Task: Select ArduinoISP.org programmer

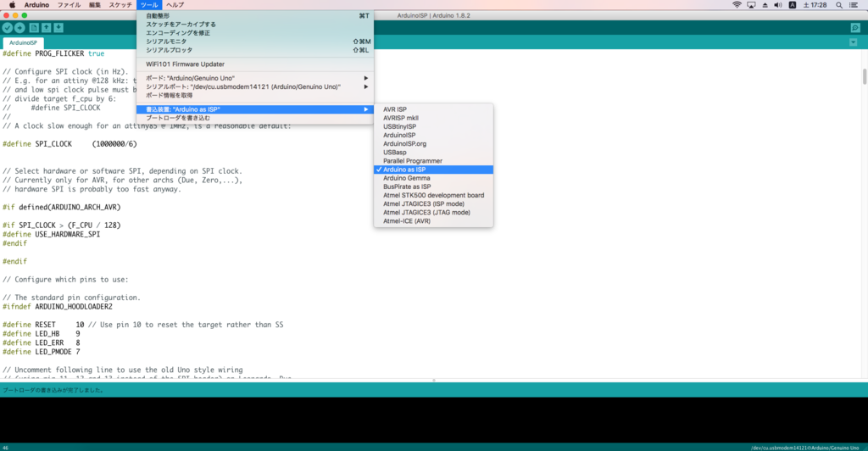Action: (x=433, y=144)
